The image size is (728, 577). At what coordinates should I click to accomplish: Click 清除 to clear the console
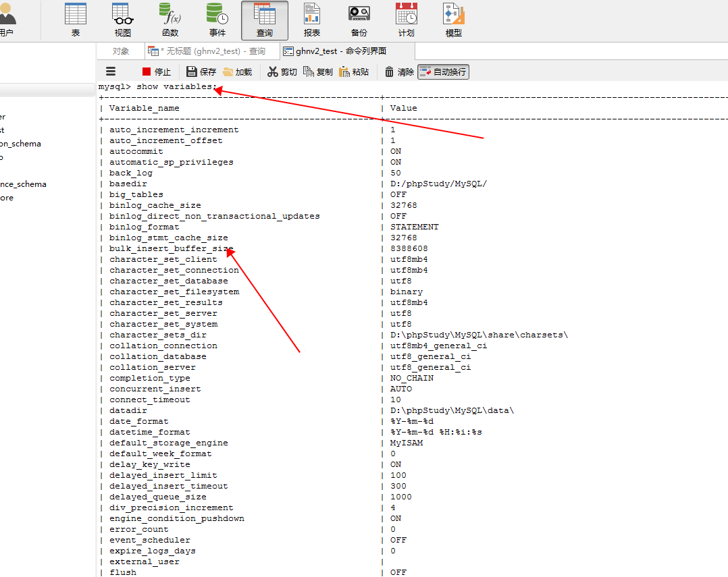tap(398, 71)
